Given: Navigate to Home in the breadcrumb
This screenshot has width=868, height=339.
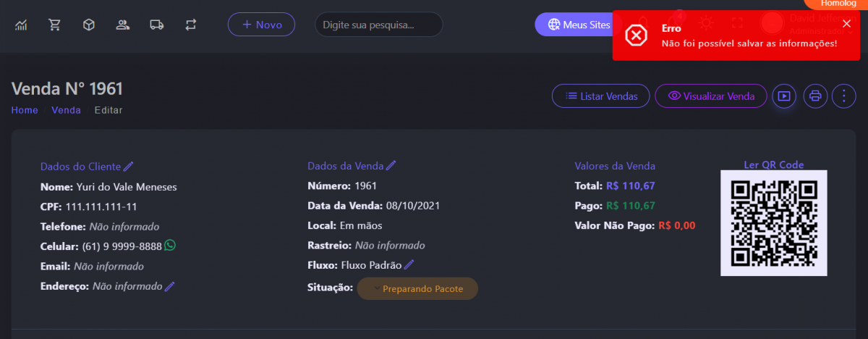Looking at the screenshot, I should pyautogui.click(x=25, y=110).
